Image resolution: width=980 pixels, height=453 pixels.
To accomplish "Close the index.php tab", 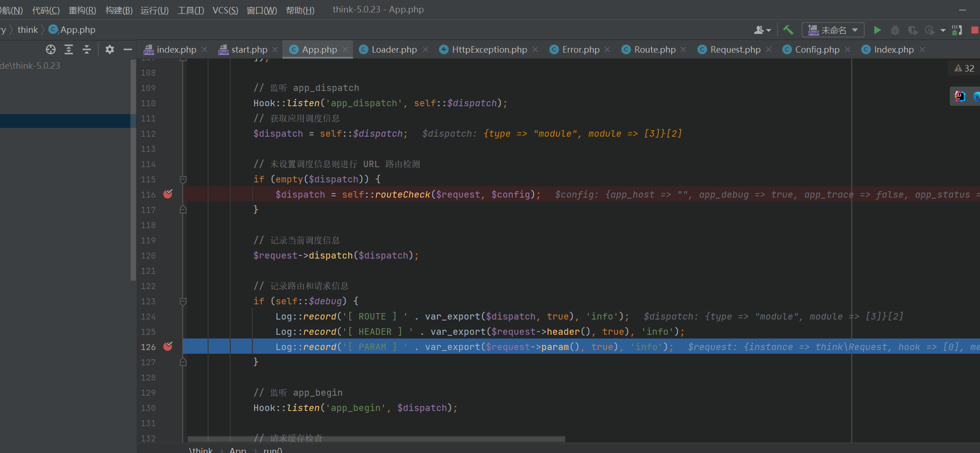I will click(204, 49).
